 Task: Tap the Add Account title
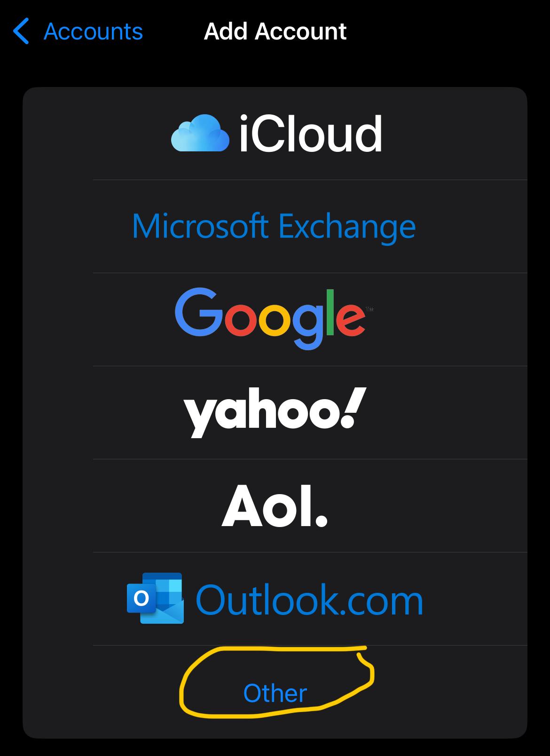tap(275, 31)
